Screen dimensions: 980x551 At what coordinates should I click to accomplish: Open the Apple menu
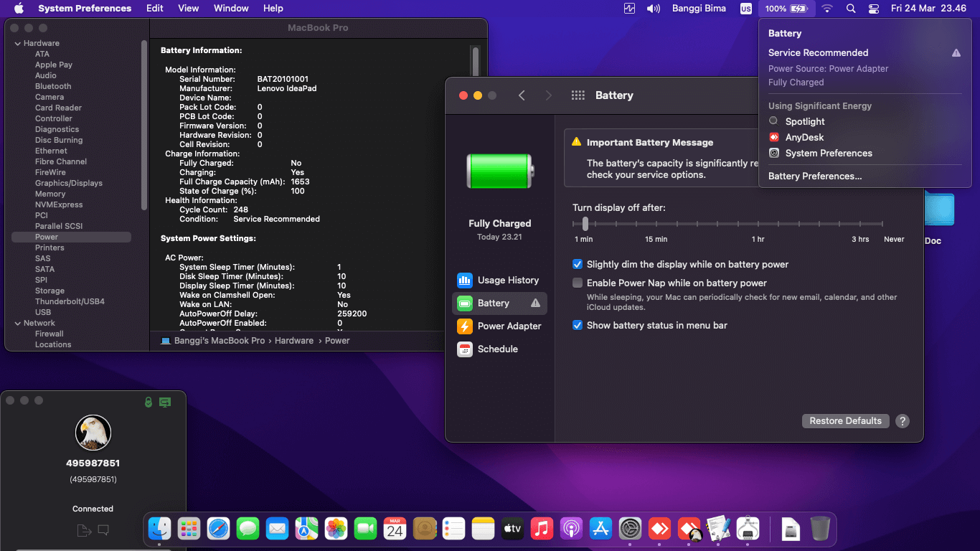pyautogui.click(x=19, y=9)
